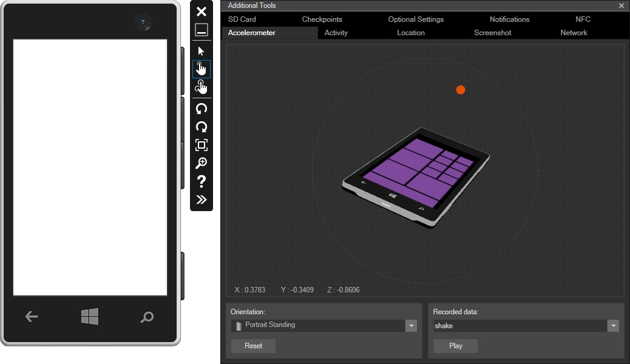Tap the phone's Search magnifier button
This screenshot has width=630, height=364.
click(147, 317)
